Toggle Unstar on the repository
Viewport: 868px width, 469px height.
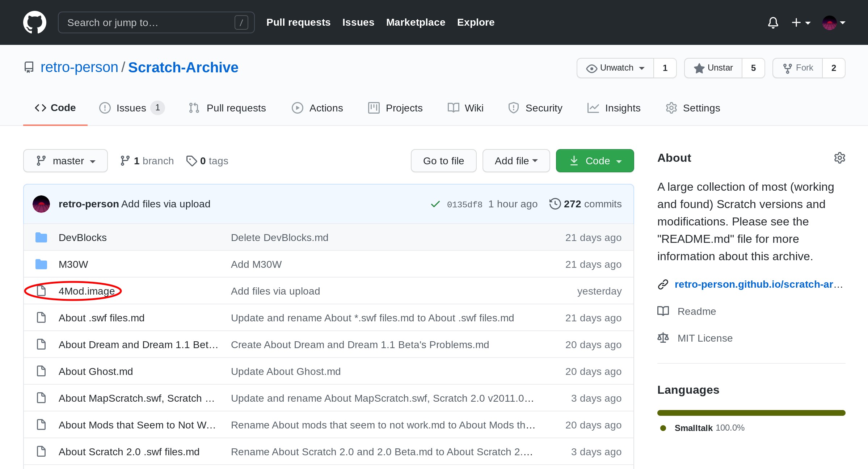coord(713,68)
